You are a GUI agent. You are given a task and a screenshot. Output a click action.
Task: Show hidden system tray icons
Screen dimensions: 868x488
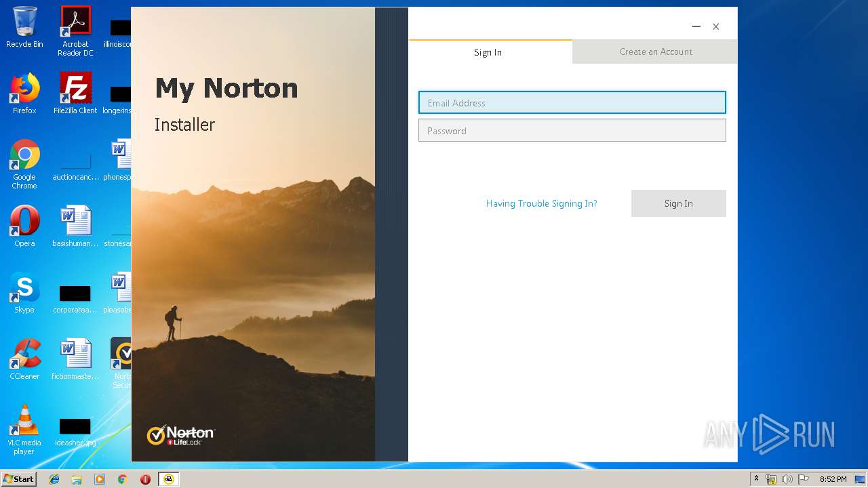[756, 479]
